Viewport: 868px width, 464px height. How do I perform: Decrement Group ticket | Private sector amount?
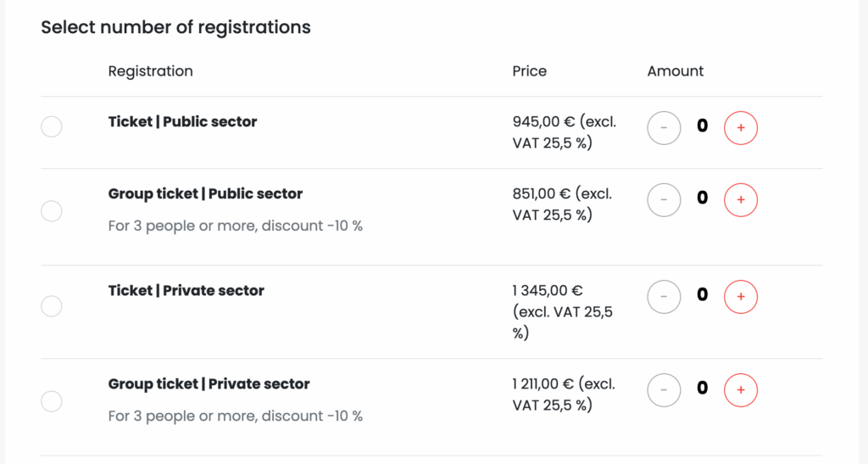coord(664,390)
